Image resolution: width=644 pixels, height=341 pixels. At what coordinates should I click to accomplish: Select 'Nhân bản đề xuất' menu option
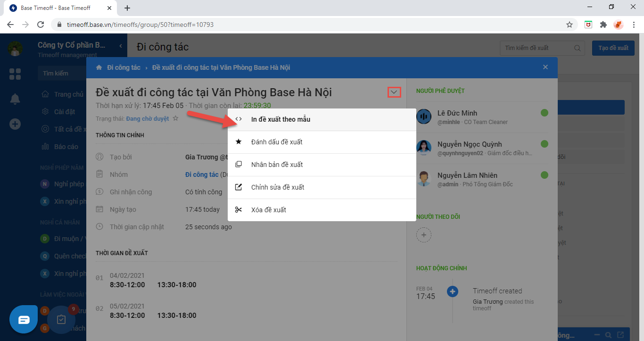click(x=322, y=165)
